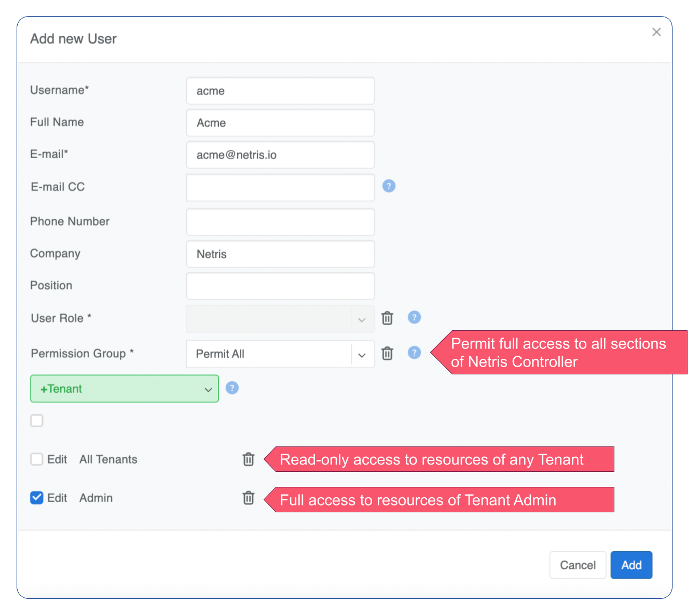Delete the All Tenants row
This screenshot has height=616, width=700.
pos(249,459)
